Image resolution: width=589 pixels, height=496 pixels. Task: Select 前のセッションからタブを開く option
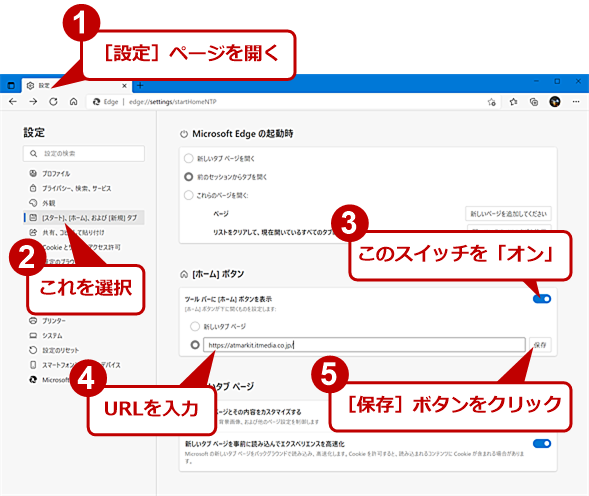[x=189, y=177]
